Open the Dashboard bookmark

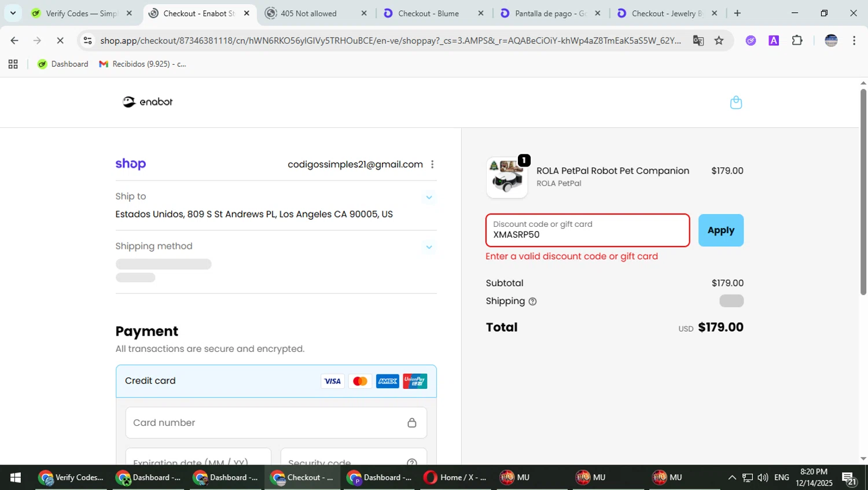point(63,64)
